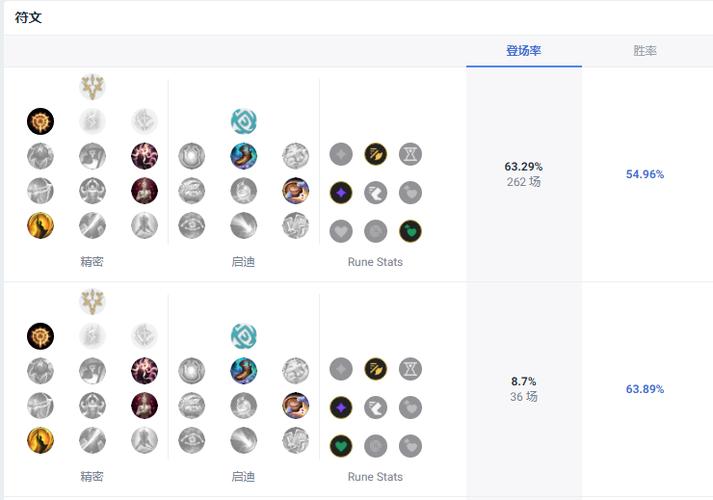Click green health shard in 8.7% build
The height and width of the screenshot is (500, 713).
[x=341, y=445]
